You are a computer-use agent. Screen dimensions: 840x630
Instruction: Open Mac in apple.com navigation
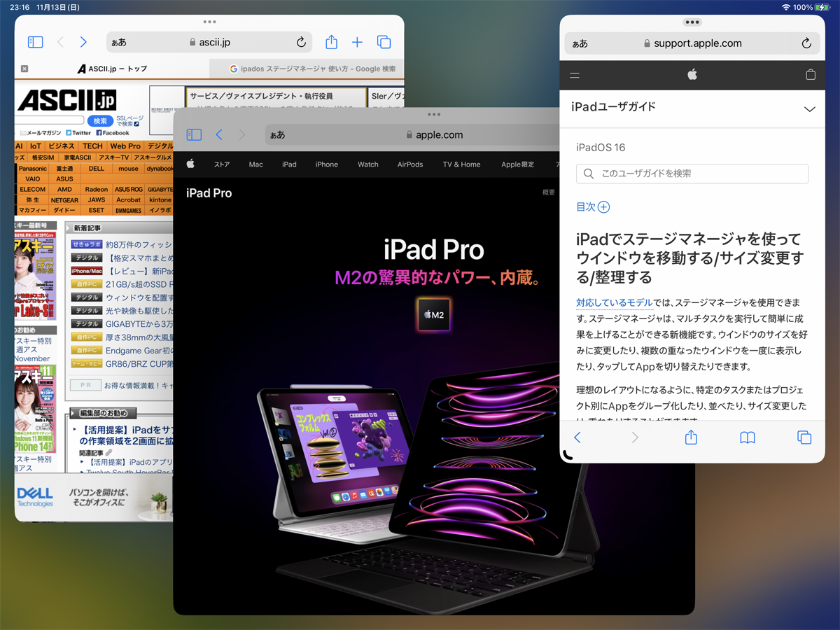coord(256,164)
